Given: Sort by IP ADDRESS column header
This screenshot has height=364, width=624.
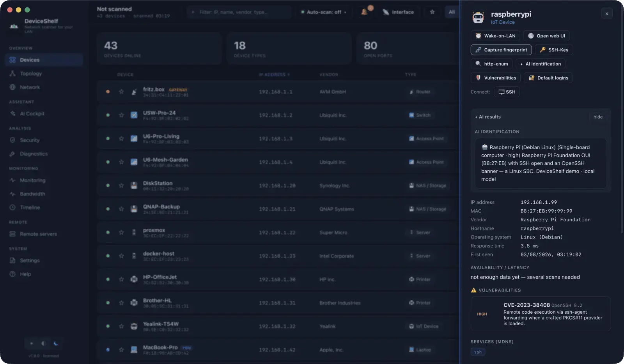Looking at the screenshot, I should (274, 74).
